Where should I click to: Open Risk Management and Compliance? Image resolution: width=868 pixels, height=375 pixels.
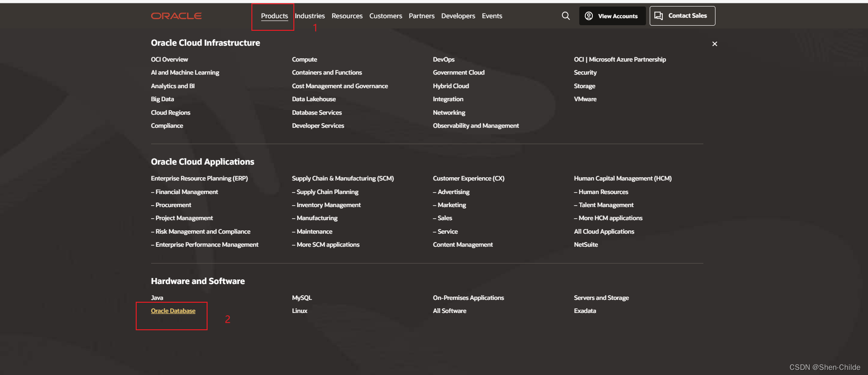click(x=201, y=231)
